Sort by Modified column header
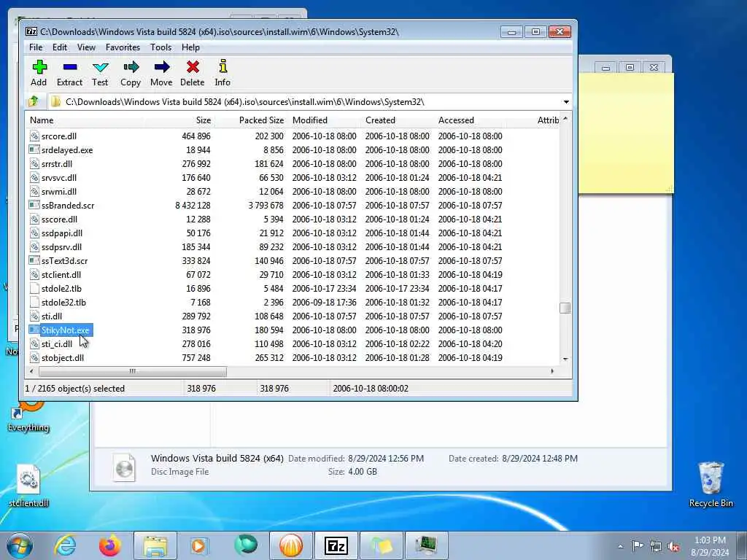The width and height of the screenshot is (747, 560). pyautogui.click(x=325, y=120)
